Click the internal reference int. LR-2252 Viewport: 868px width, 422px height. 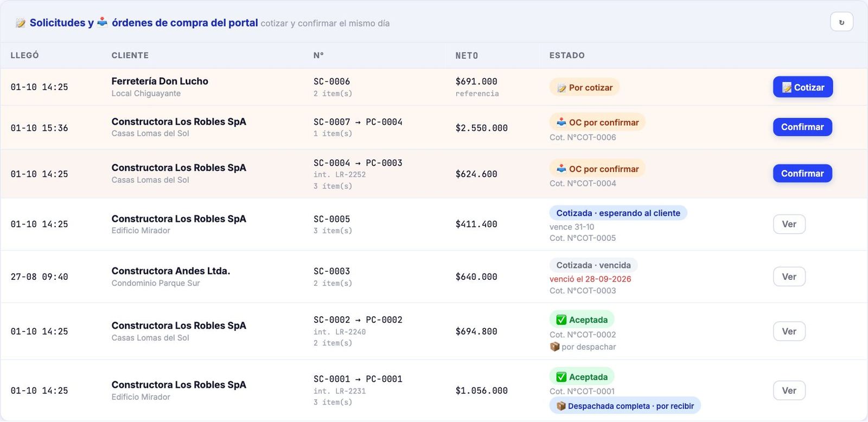coord(340,175)
